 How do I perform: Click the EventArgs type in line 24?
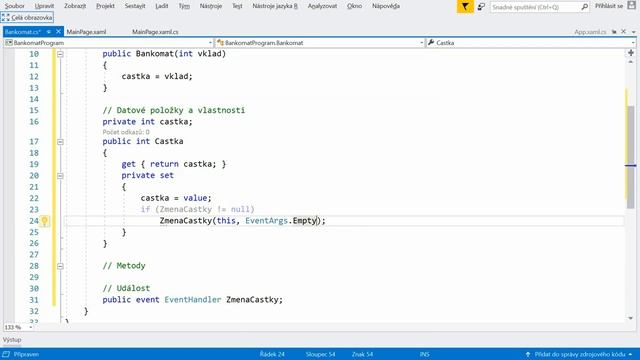[x=267, y=221]
